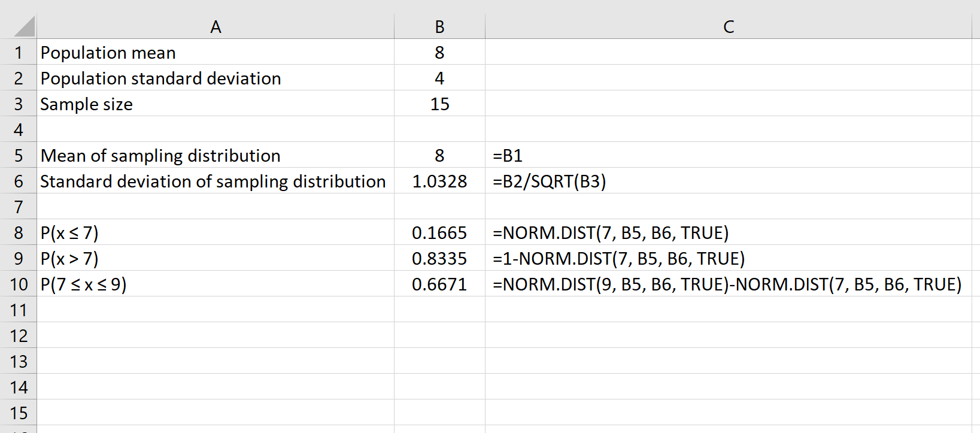Click the '=B1' formula text cell
980x433 pixels.
click(729, 155)
